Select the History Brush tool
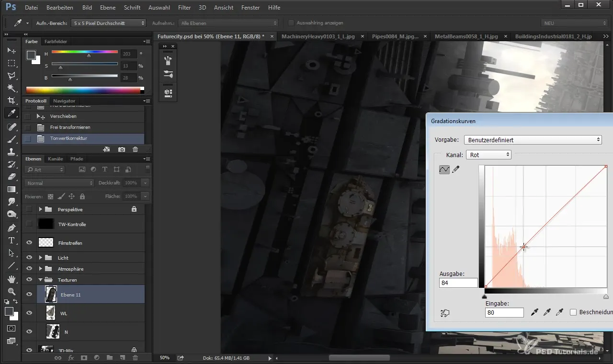 pyautogui.click(x=11, y=164)
